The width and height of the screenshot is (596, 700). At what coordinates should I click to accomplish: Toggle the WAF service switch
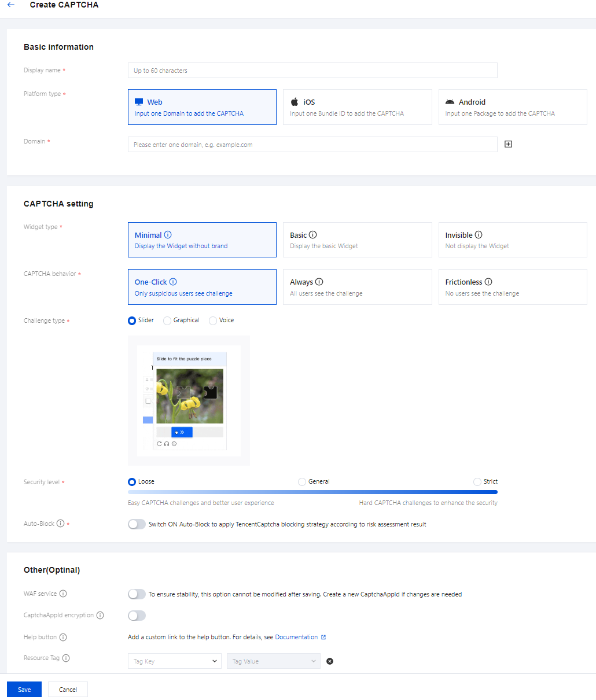(137, 594)
